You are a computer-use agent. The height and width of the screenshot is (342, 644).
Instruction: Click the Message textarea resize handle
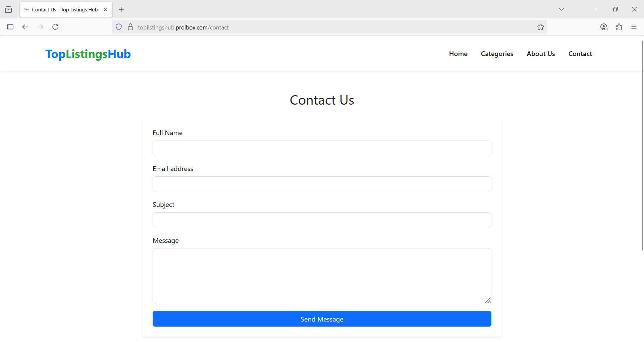(x=488, y=301)
